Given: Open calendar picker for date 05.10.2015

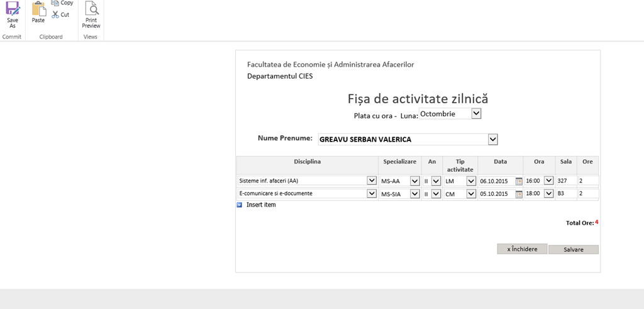Looking at the screenshot, I should (519, 194).
